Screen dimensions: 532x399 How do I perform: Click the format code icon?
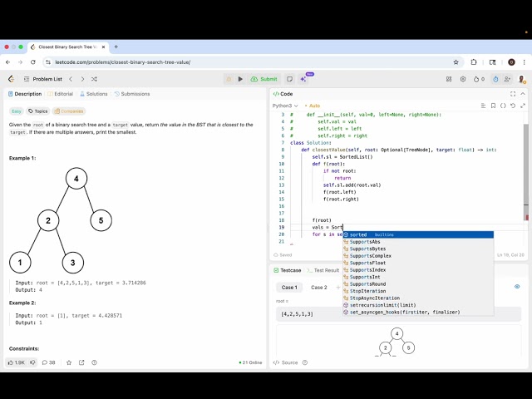tap(483, 106)
